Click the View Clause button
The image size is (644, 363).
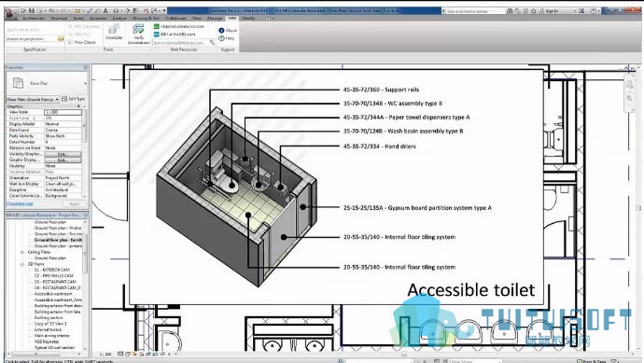click(82, 42)
